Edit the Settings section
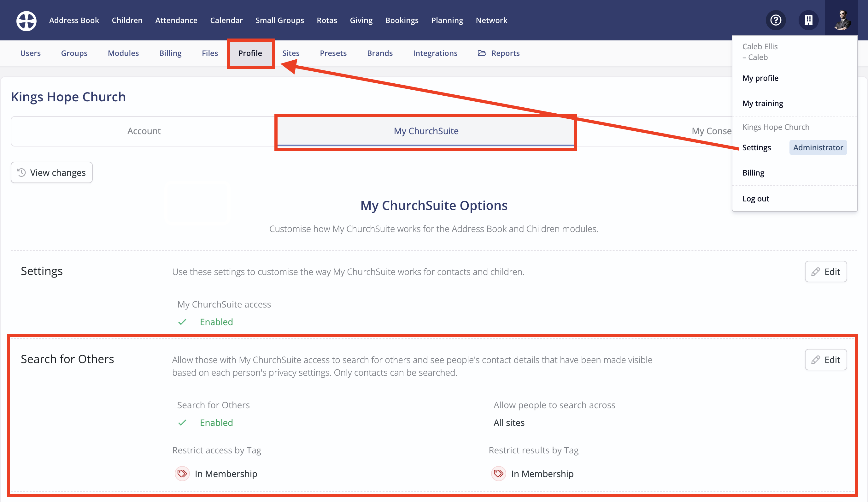This screenshot has height=502, width=868. (826, 272)
